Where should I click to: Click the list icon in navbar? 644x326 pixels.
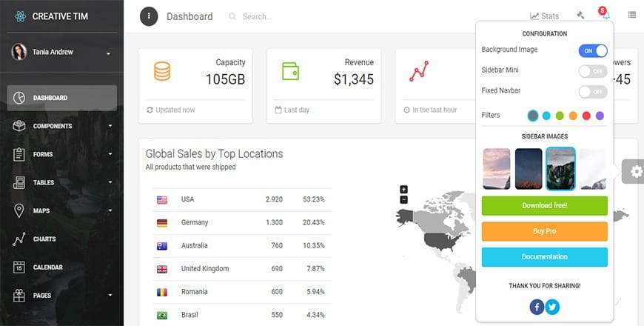pos(631,15)
